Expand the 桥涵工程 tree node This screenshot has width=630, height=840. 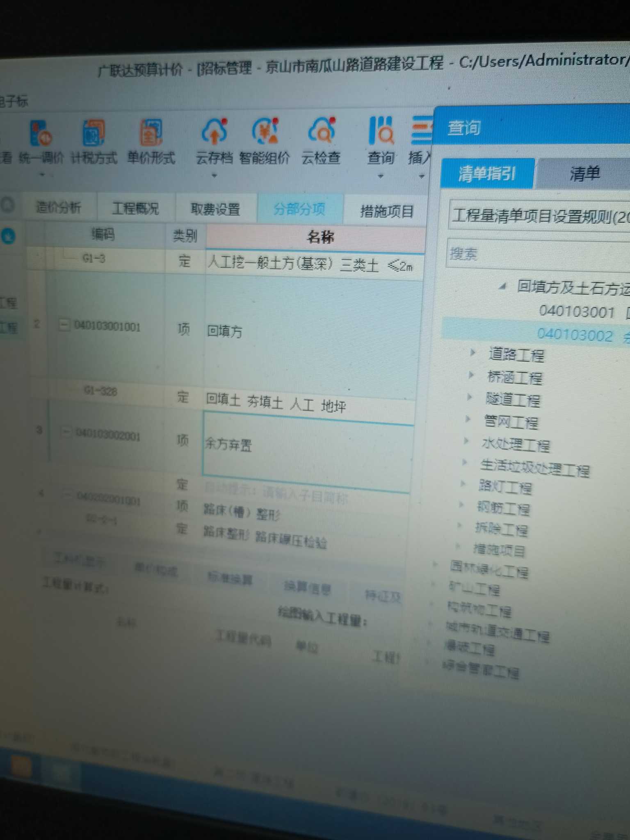(471, 374)
